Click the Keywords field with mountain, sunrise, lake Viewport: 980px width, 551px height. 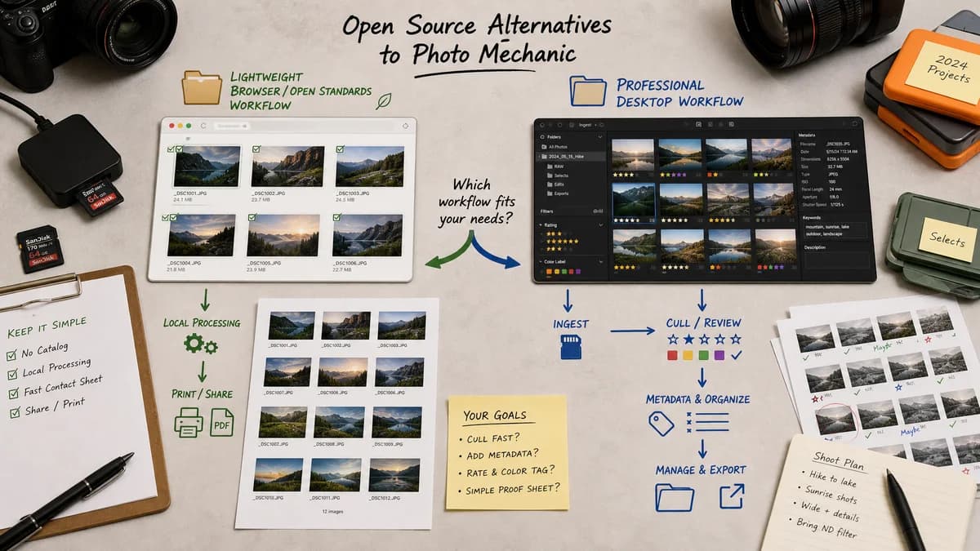click(x=835, y=230)
